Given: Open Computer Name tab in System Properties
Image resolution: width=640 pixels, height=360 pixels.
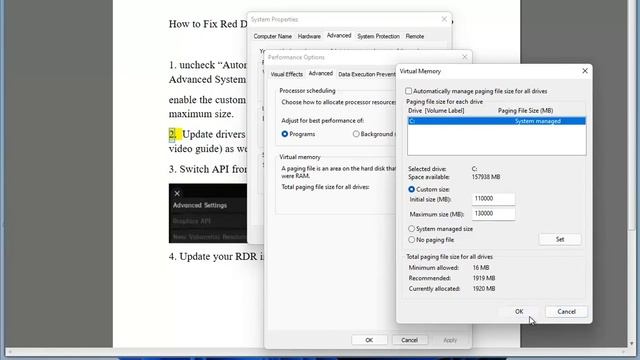Looking at the screenshot, I should click(x=273, y=36).
